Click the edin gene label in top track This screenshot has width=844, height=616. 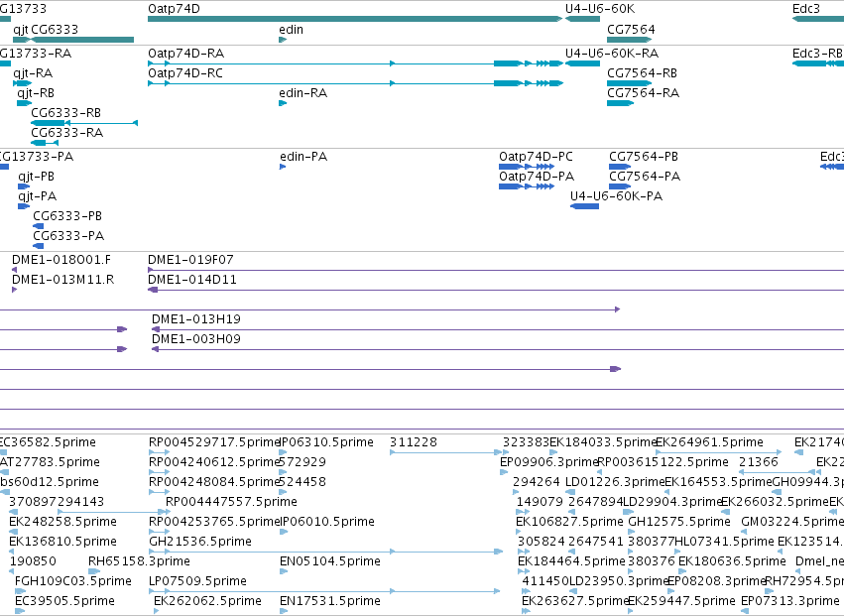(x=291, y=29)
